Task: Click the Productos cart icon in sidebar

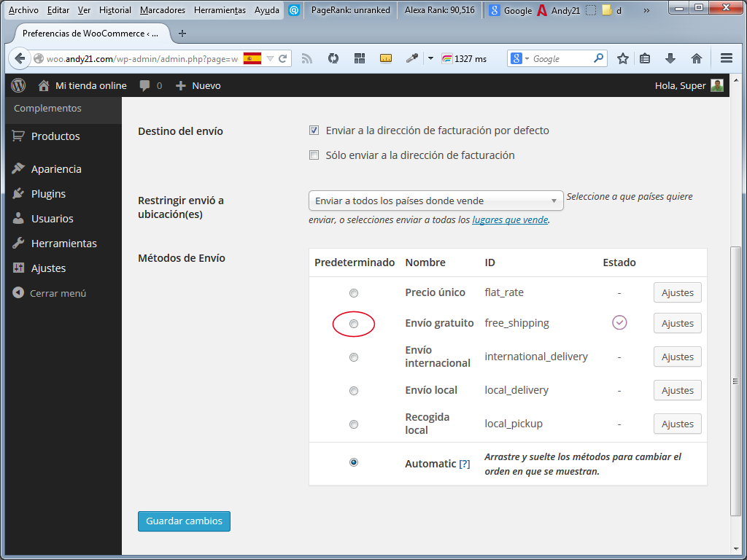Action: coord(18,136)
